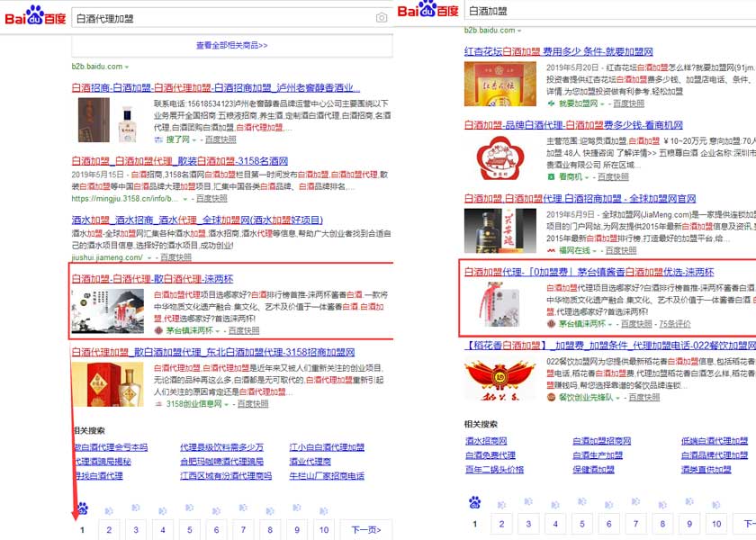Open related search 白酒免费代理
Screen dimensions: 756x540
pos(490,455)
